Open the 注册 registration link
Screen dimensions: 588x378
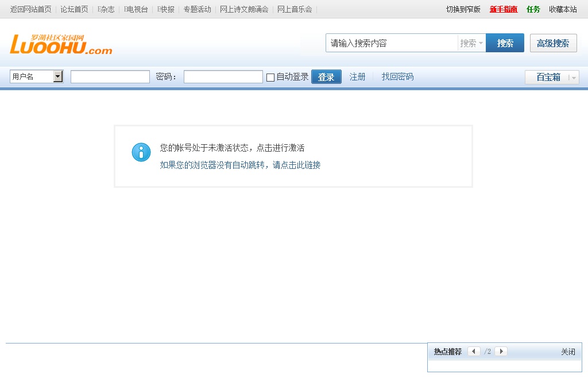[357, 77]
